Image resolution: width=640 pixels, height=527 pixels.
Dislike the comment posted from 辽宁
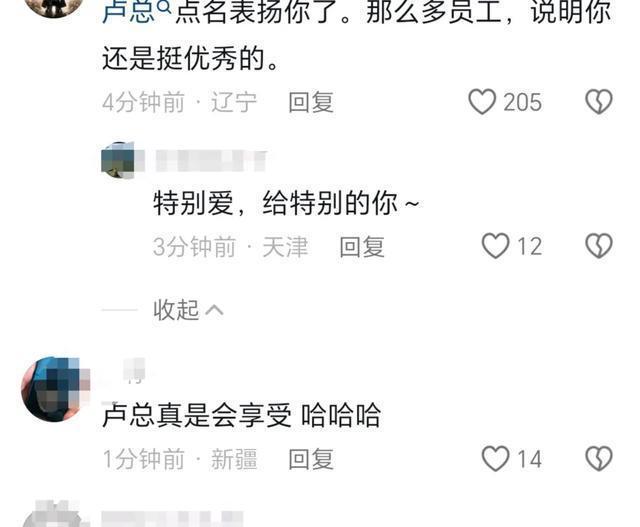(599, 102)
